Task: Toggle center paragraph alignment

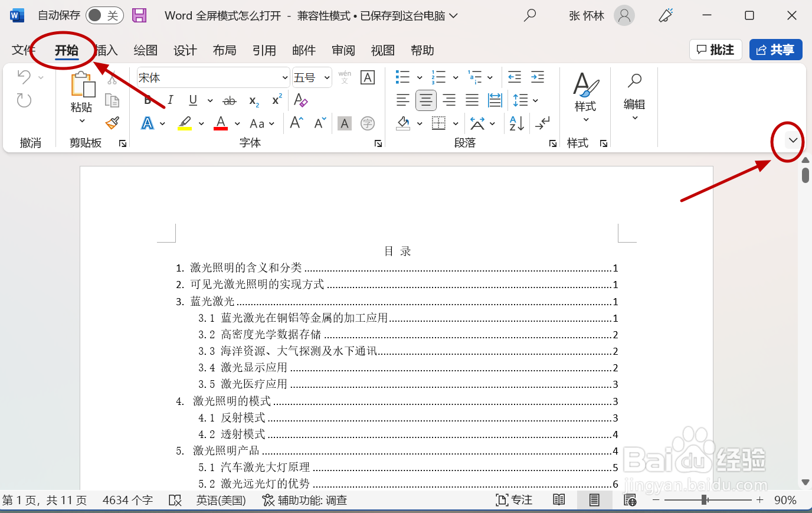Action: coord(426,100)
